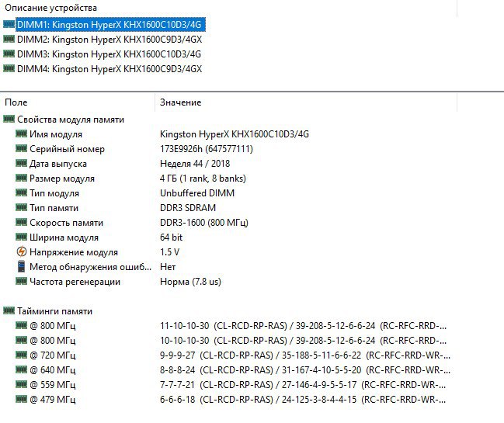This screenshot has height=423, width=504.
Task: Click the icon next to 'Дата выпуска'
Action: 21,163
